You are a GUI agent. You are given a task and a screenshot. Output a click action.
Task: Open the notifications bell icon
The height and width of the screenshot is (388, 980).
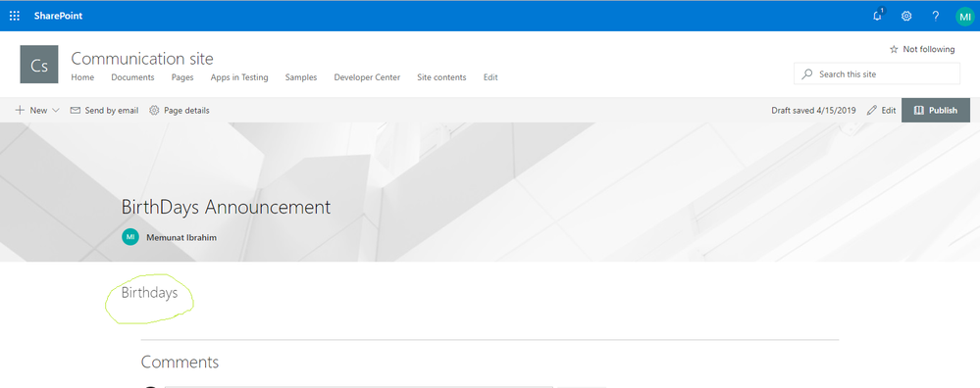[x=878, y=16]
